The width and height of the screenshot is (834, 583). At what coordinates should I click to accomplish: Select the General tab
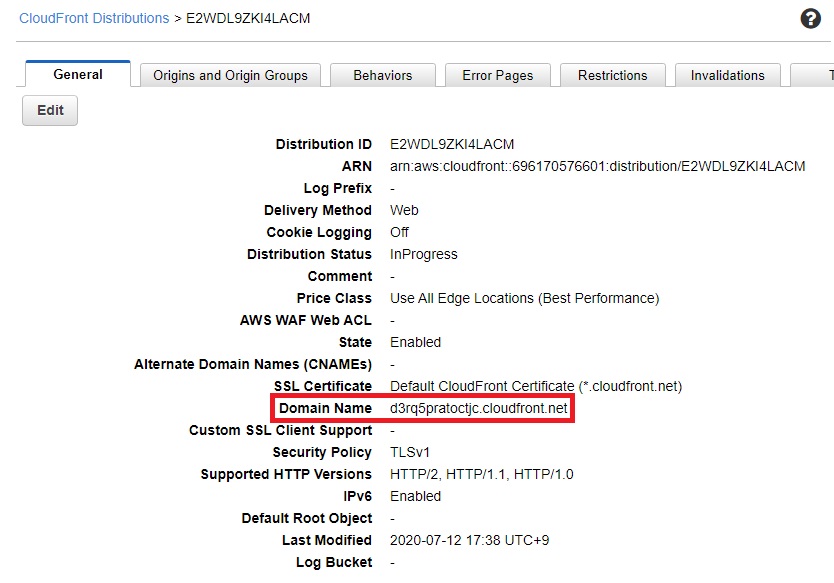[x=77, y=74]
